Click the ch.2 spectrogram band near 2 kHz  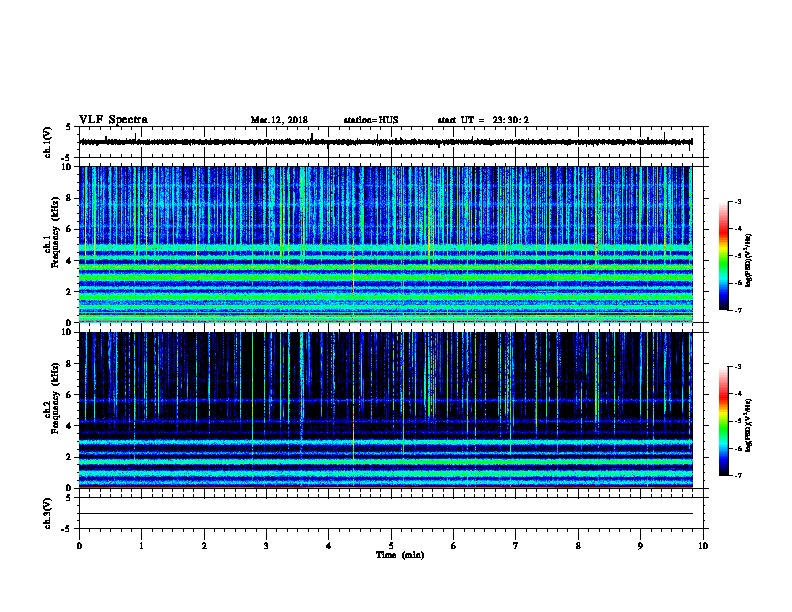[386, 462]
